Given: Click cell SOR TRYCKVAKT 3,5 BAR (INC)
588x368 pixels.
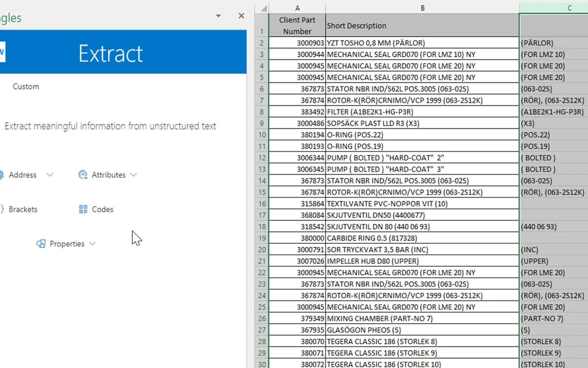Looking at the screenshot, I should point(422,250).
